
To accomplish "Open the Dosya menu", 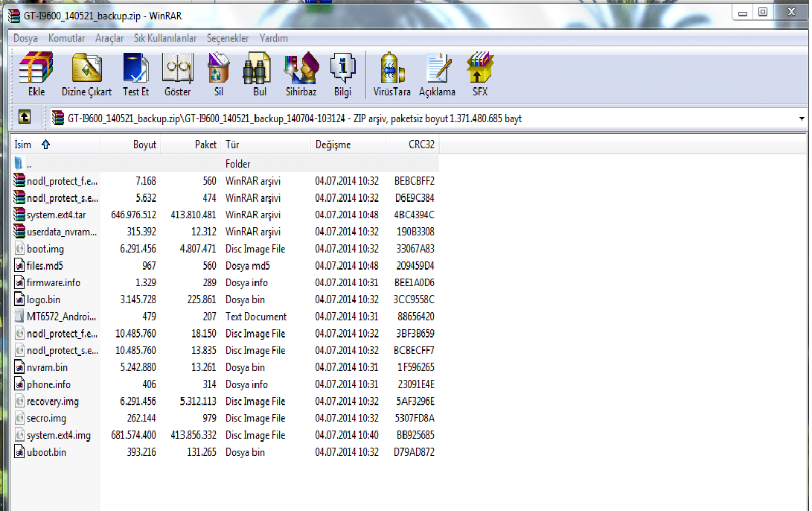I will pyautogui.click(x=25, y=38).
